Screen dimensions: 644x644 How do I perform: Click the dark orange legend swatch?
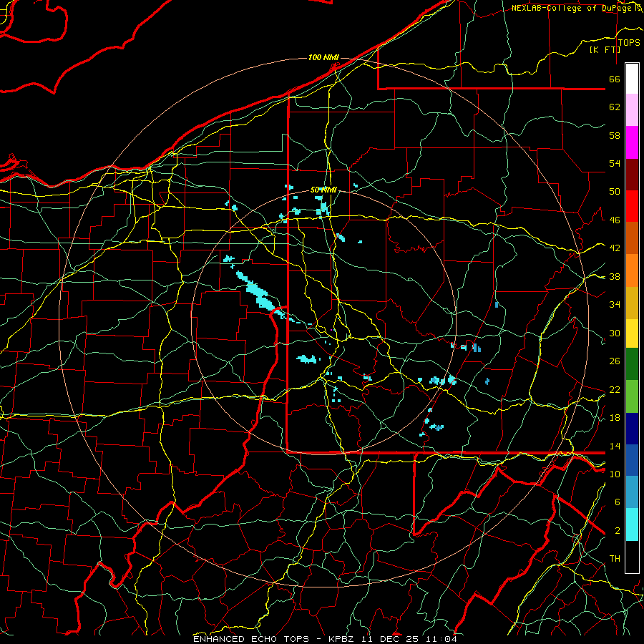click(x=632, y=238)
